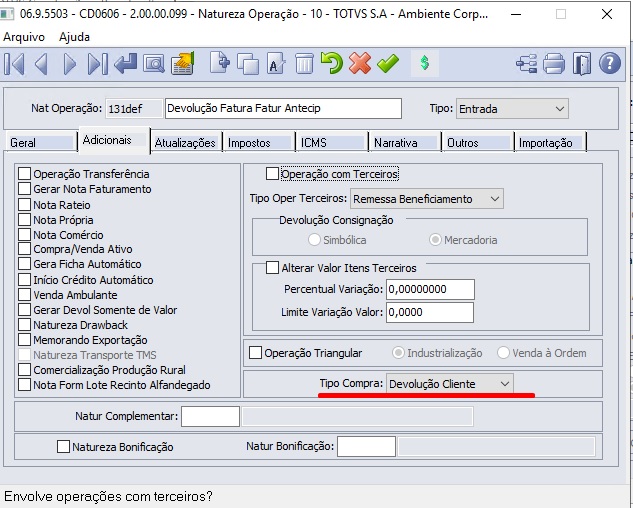Select the Adicionais tab
The image size is (633, 508).
point(114,141)
